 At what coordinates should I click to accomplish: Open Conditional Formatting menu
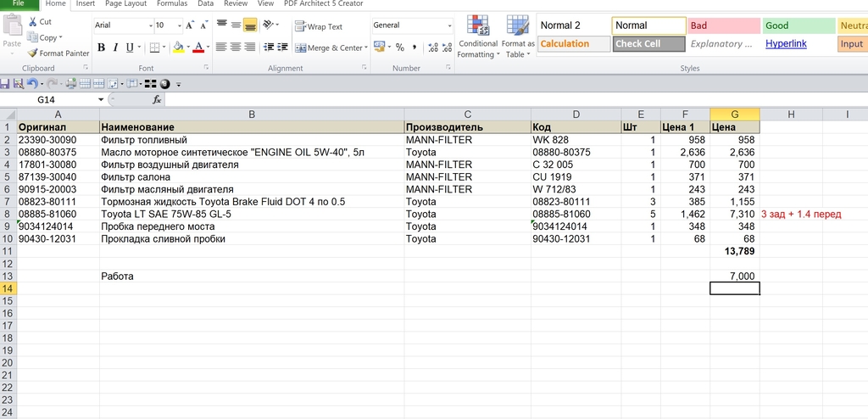coord(478,36)
